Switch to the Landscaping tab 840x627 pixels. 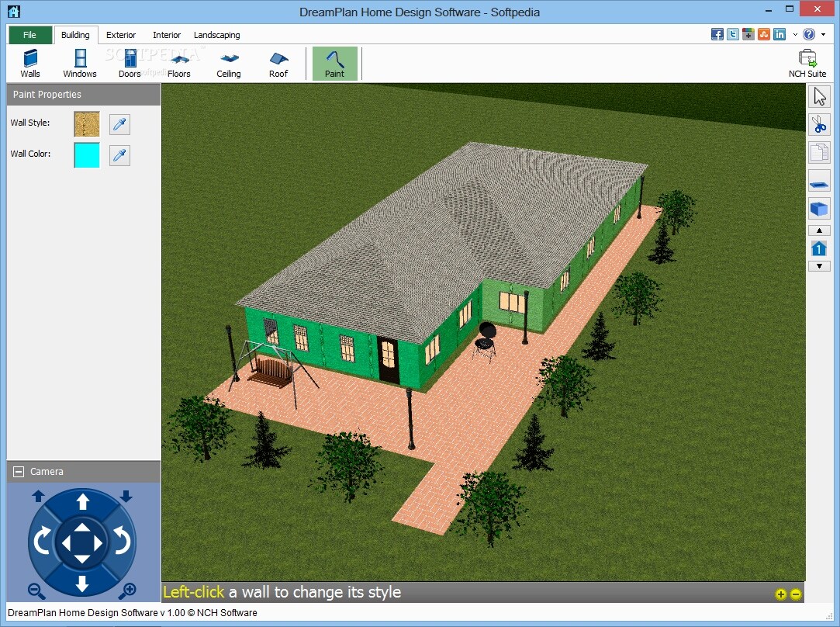(x=216, y=34)
